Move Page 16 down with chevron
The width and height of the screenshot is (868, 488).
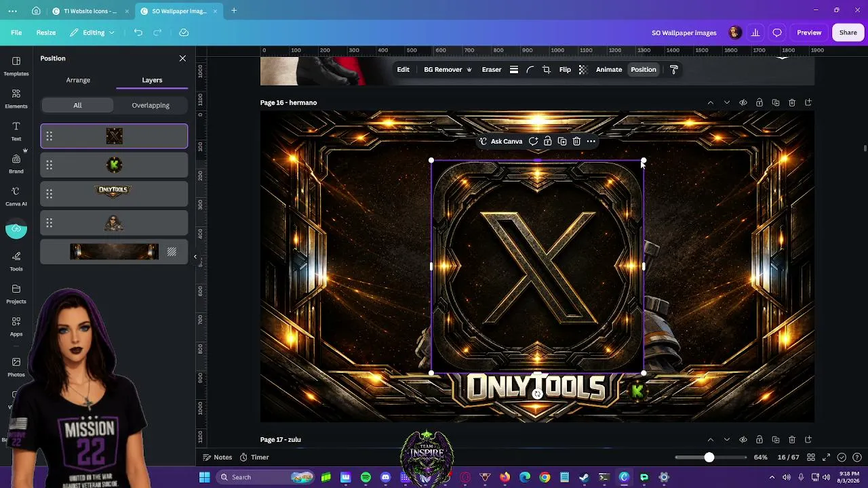[727, 103]
